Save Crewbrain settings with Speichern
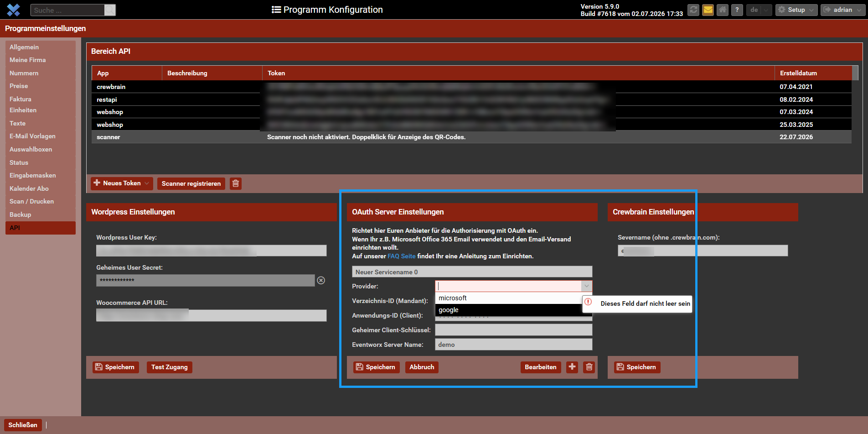Image resolution: width=868 pixels, height=434 pixels. tap(637, 367)
